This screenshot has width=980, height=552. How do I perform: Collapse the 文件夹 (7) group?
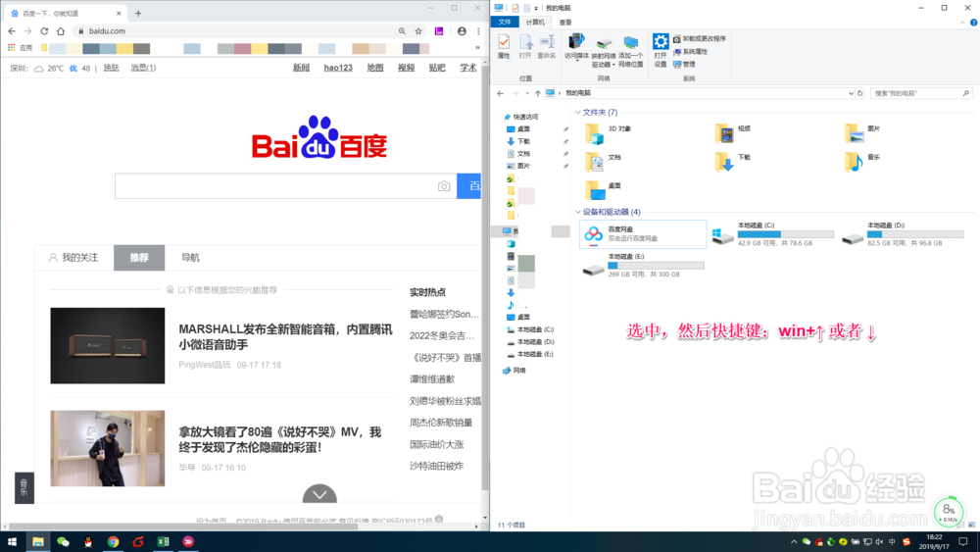pos(577,113)
